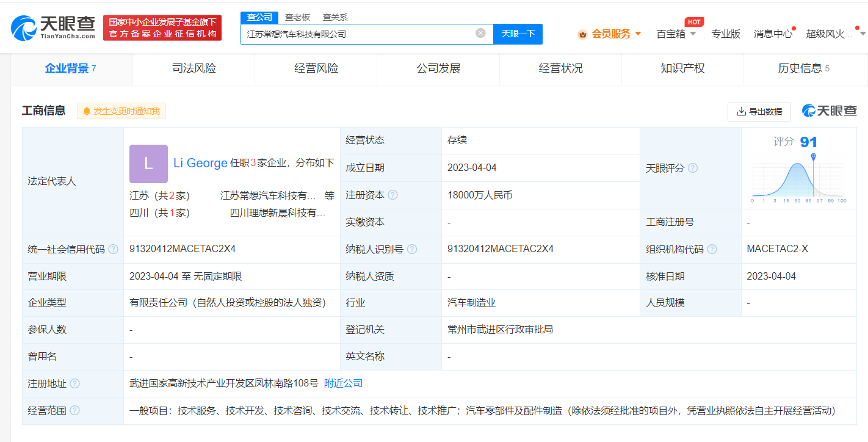The width and height of the screenshot is (868, 442).
Task: Click the MACETAC2-X organization code
Action: click(778, 249)
